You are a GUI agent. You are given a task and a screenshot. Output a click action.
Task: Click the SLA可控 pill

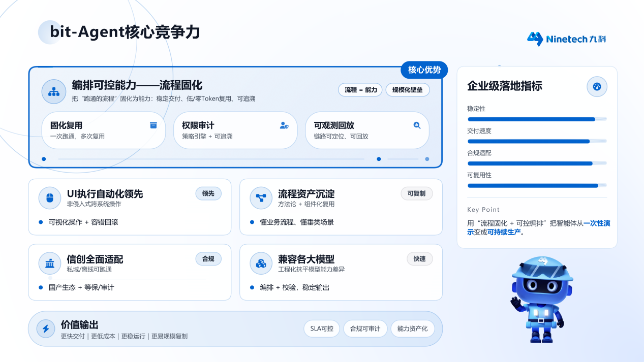click(x=322, y=328)
